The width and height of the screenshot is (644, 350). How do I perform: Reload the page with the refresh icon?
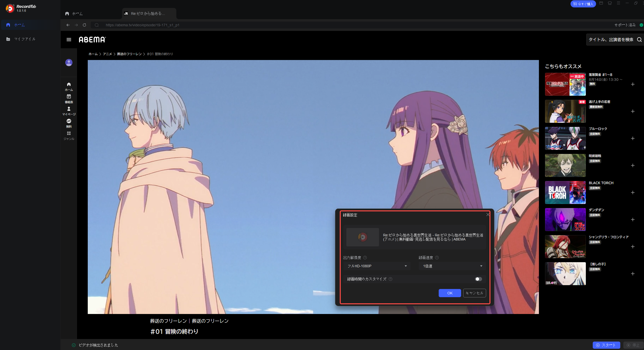click(84, 25)
